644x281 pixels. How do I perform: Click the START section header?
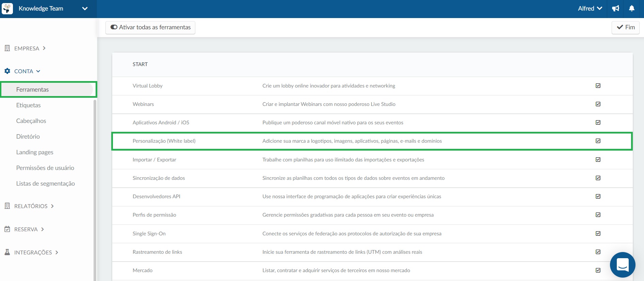(140, 64)
